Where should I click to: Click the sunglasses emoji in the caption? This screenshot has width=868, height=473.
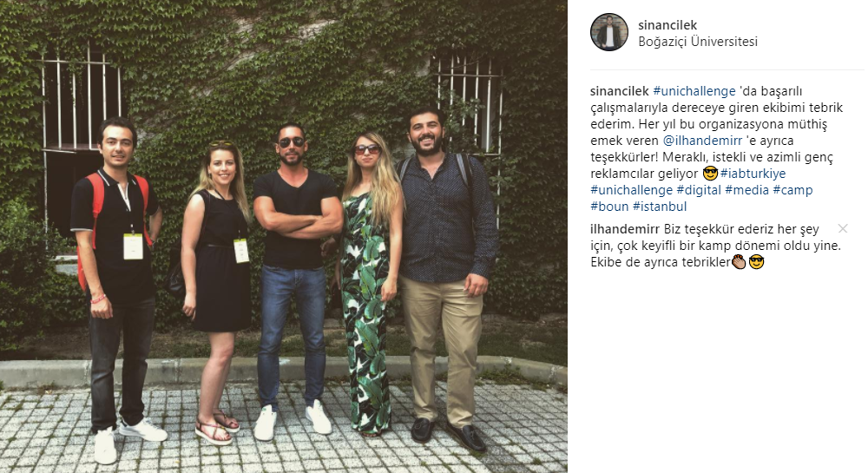[x=710, y=174]
